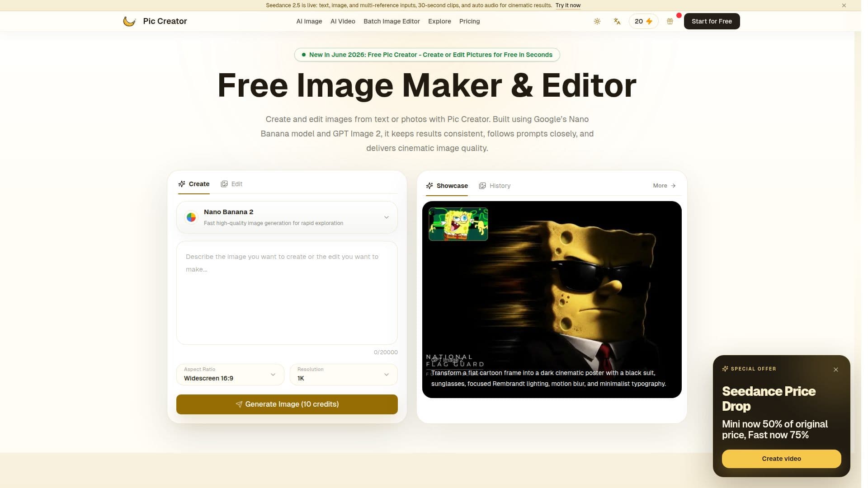
Task: Click the Seedance Price Drop heading
Action: pos(769,399)
